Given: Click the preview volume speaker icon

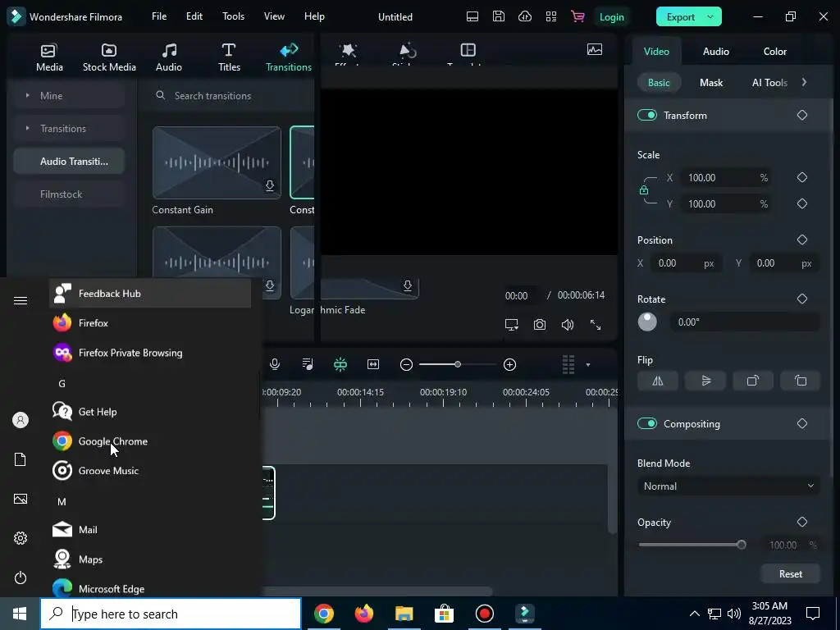Looking at the screenshot, I should [568, 325].
